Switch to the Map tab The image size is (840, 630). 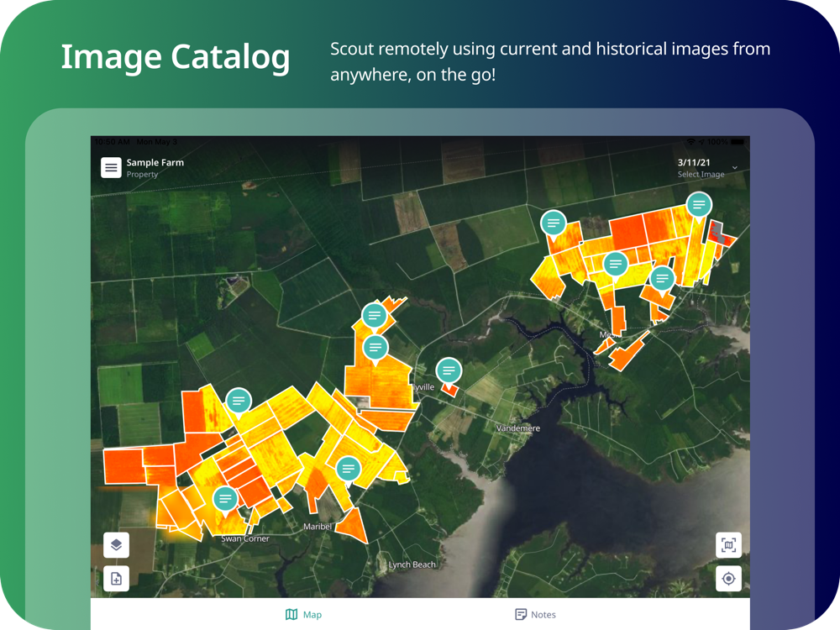(304, 615)
